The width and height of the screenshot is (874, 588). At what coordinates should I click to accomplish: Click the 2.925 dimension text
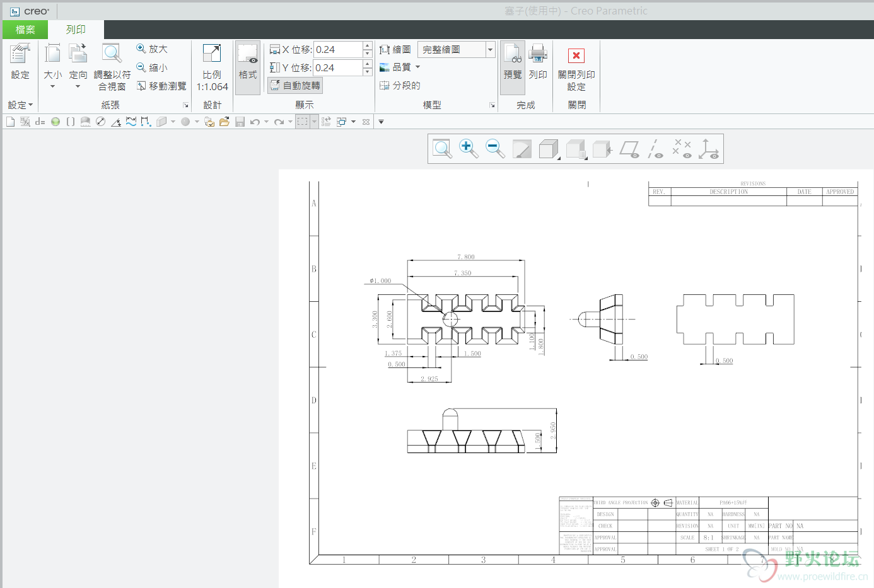tap(429, 379)
